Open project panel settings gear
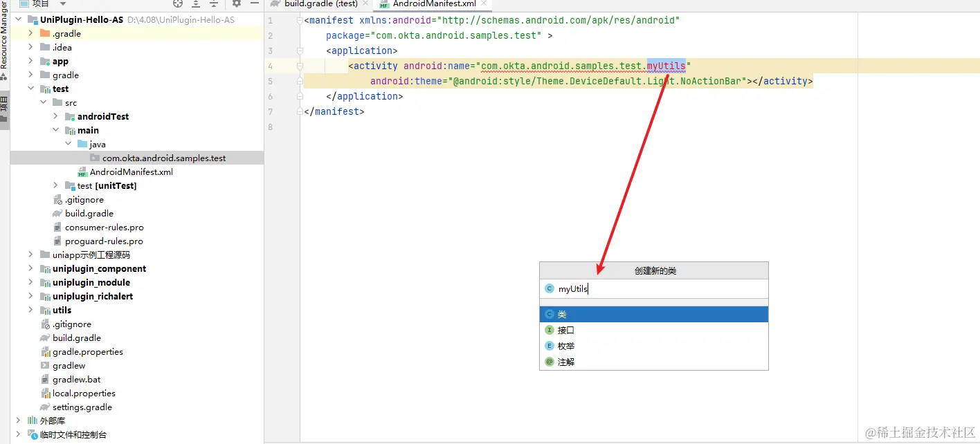 pyautogui.click(x=237, y=3)
